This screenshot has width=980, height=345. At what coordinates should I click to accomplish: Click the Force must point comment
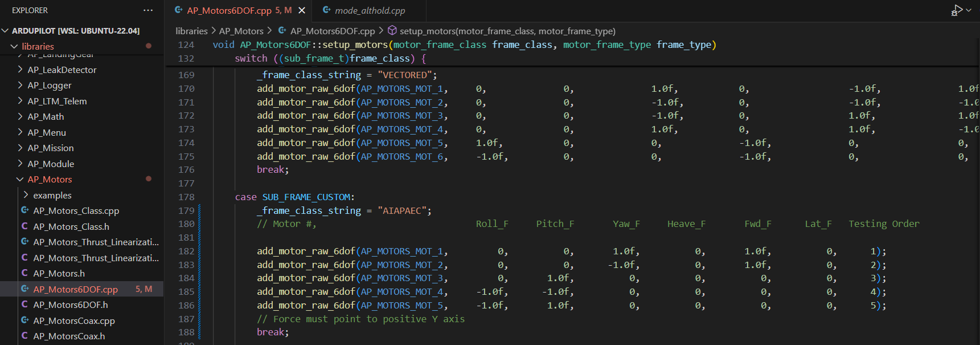point(361,319)
